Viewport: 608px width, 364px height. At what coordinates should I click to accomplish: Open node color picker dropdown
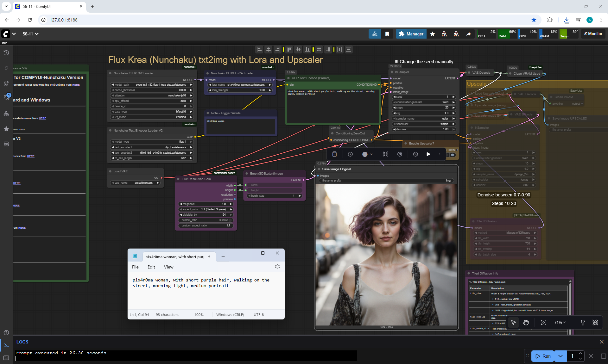(367, 154)
